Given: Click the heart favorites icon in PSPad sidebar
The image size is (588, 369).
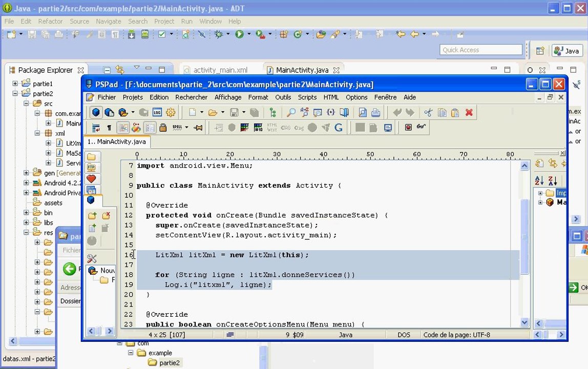Looking at the screenshot, I should tap(91, 179).
